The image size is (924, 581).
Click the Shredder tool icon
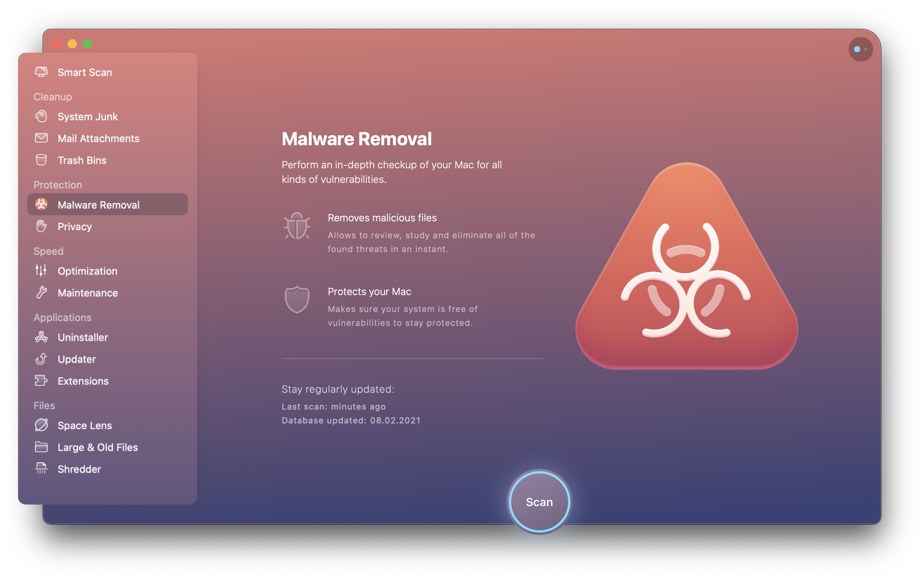coord(42,468)
